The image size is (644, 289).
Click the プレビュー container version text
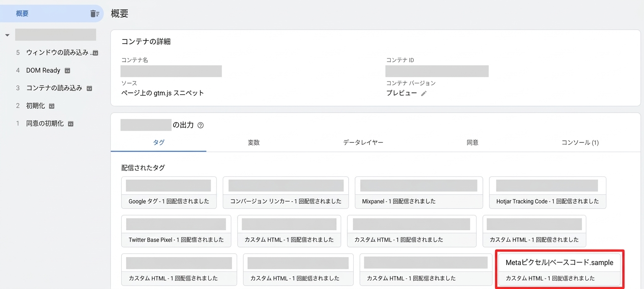click(402, 93)
